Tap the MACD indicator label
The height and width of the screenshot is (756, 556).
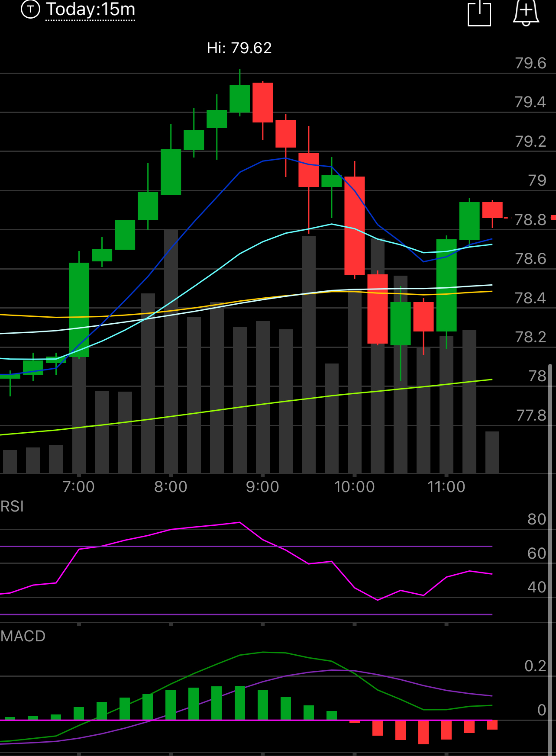point(23,636)
